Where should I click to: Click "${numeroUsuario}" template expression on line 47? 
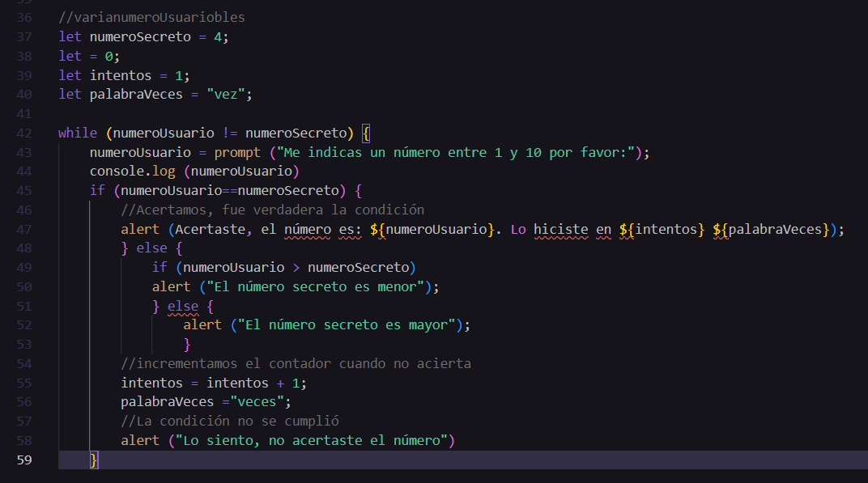point(432,230)
